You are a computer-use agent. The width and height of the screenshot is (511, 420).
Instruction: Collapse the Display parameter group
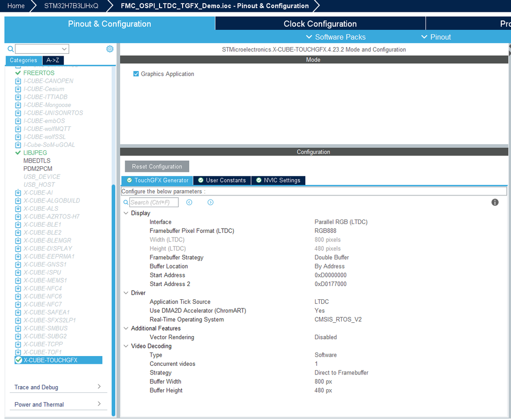pos(126,213)
